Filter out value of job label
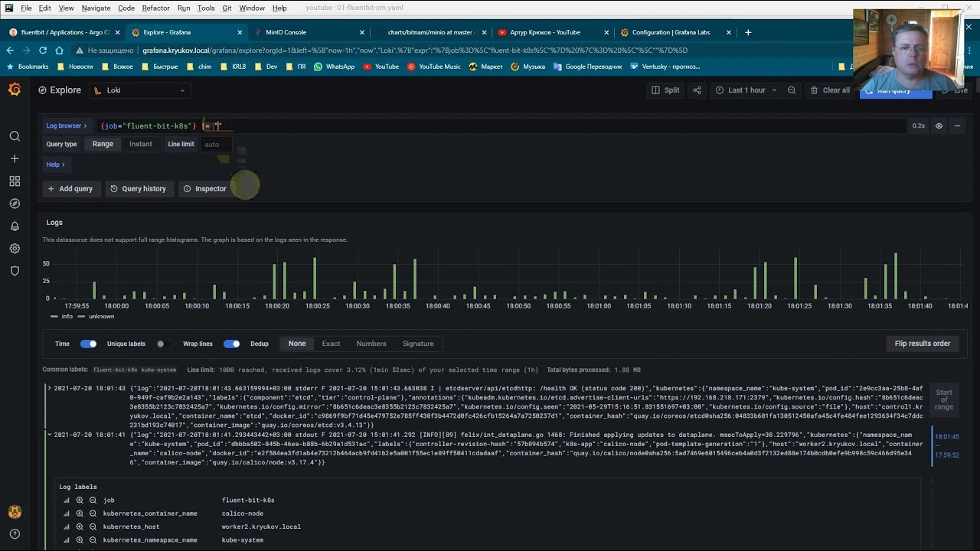980x551 pixels. (93, 500)
